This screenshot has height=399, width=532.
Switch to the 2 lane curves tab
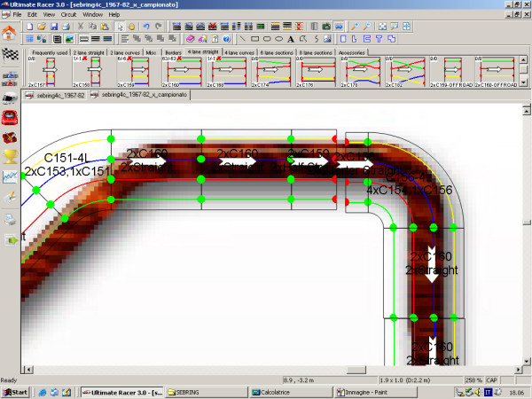pyautogui.click(x=124, y=53)
